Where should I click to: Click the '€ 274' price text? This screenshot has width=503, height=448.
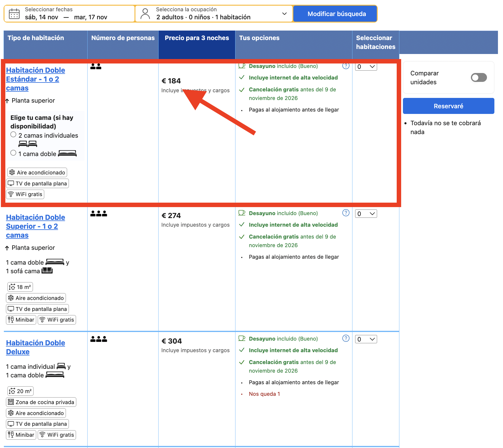(x=171, y=216)
